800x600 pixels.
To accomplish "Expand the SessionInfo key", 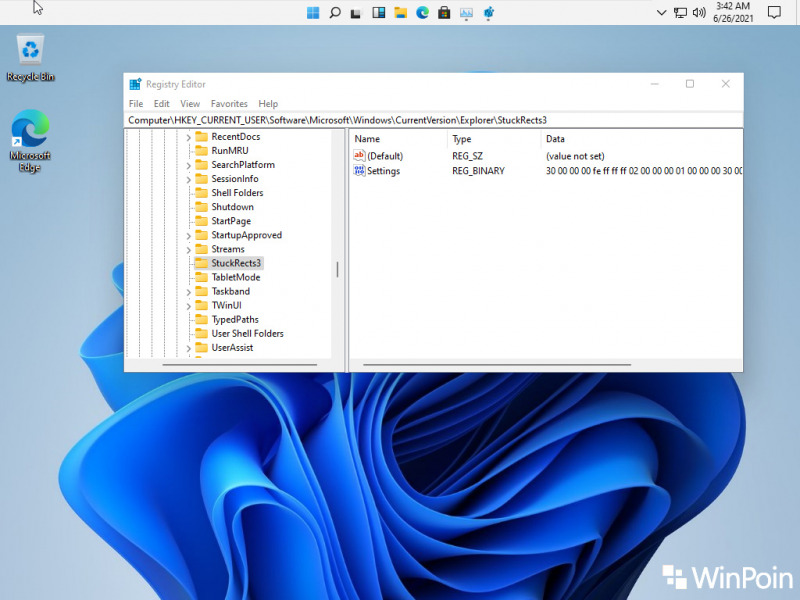I will point(188,180).
